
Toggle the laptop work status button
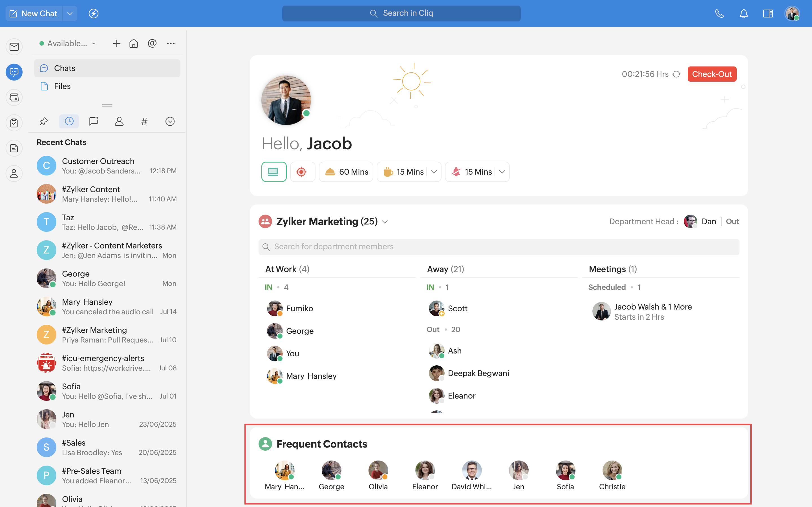273,172
